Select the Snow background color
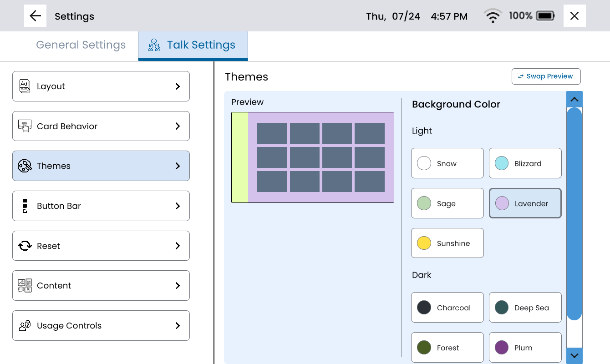 [x=447, y=163]
